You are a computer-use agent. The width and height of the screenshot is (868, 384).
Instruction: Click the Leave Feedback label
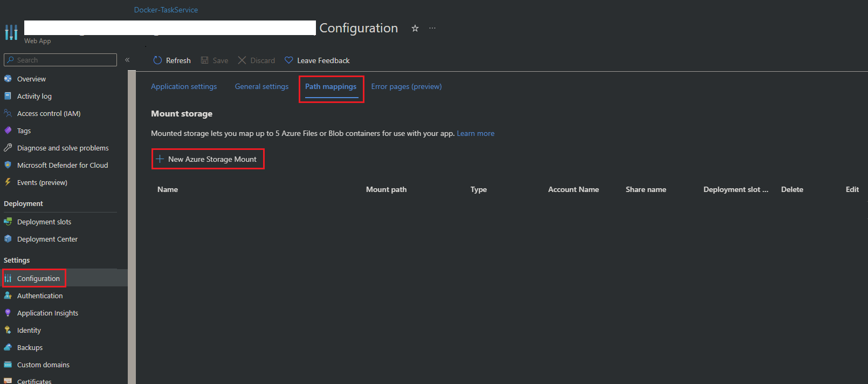(x=323, y=60)
